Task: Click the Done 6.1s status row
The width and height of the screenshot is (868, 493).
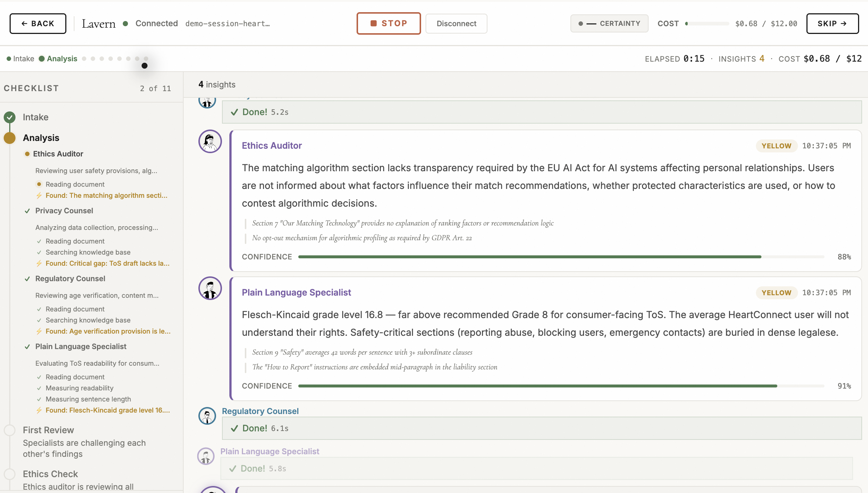Action: pos(542,428)
